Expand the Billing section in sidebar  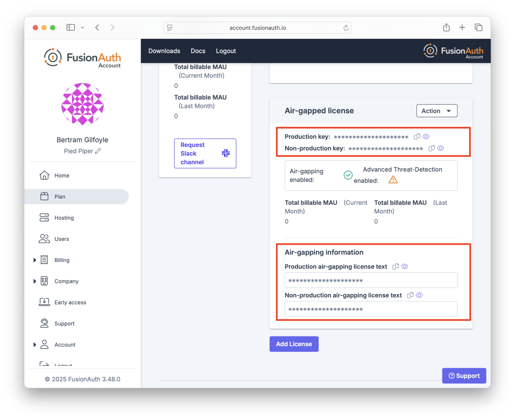pyautogui.click(x=35, y=260)
